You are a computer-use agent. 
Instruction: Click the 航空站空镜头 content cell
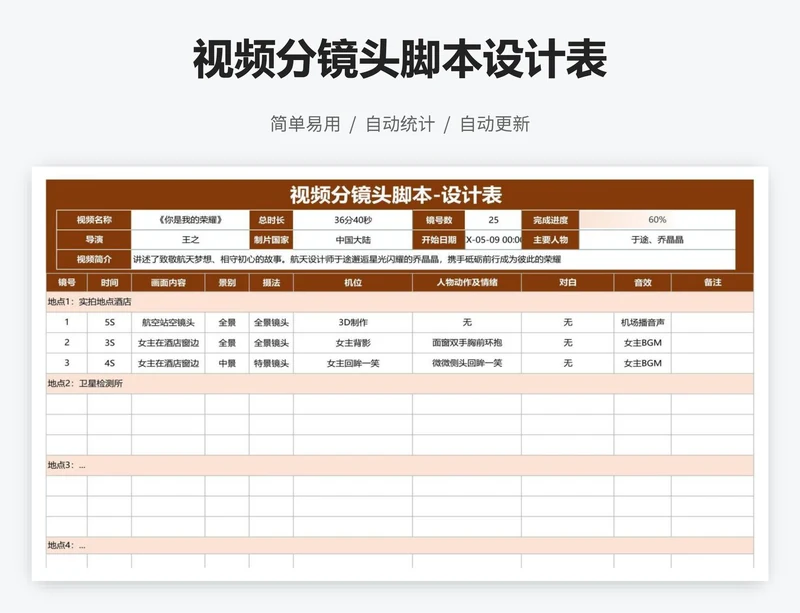(x=168, y=322)
